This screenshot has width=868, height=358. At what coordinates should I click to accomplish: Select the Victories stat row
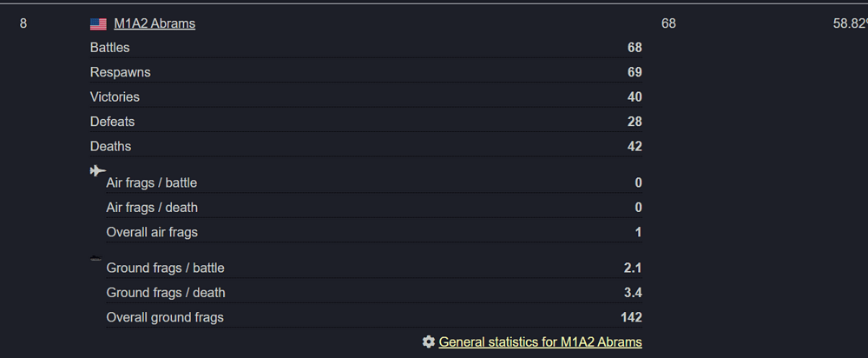pos(366,97)
